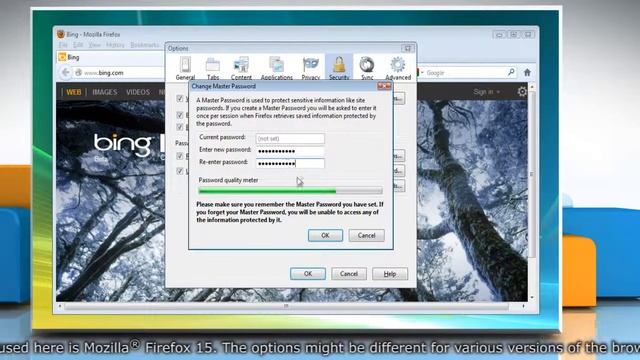
Task: Open the Firefox View menu
Action: (94, 45)
